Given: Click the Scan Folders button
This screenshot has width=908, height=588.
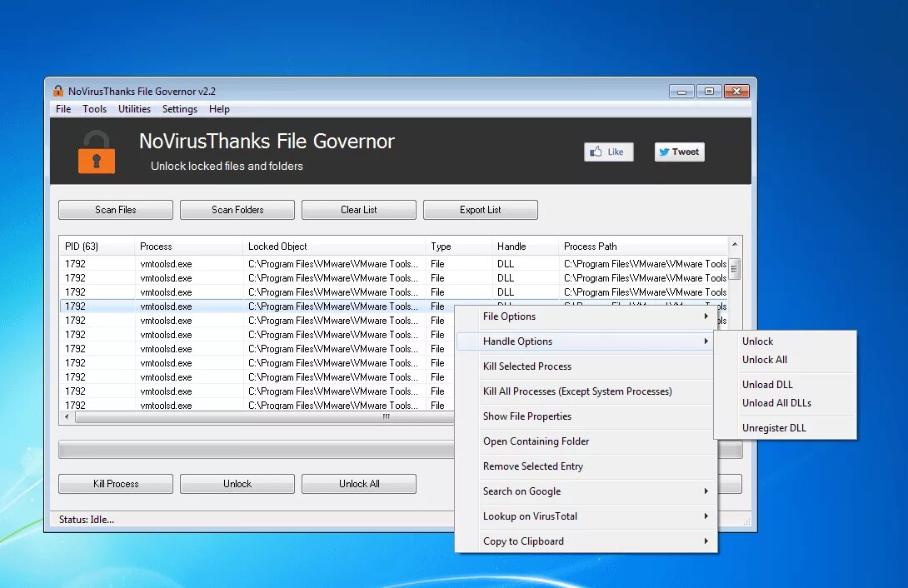Looking at the screenshot, I should pyautogui.click(x=237, y=210).
